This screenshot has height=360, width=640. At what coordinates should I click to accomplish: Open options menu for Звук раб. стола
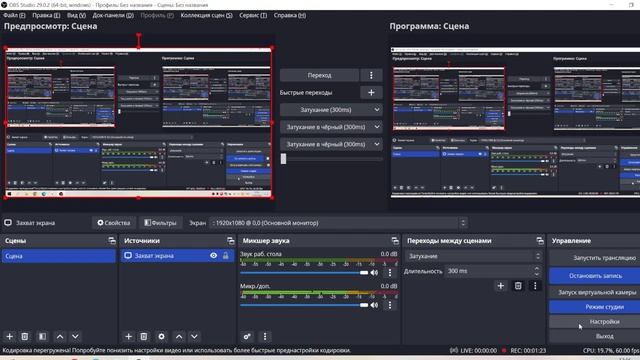[390, 272]
